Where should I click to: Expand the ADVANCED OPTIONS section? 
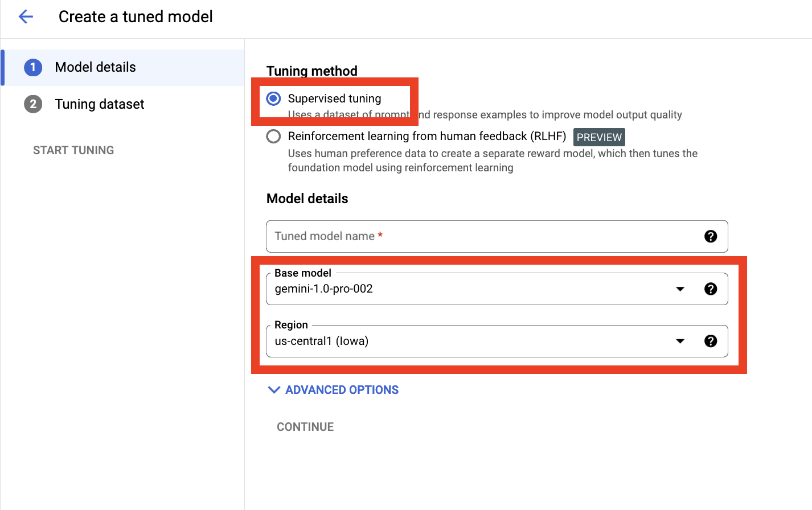342,390
